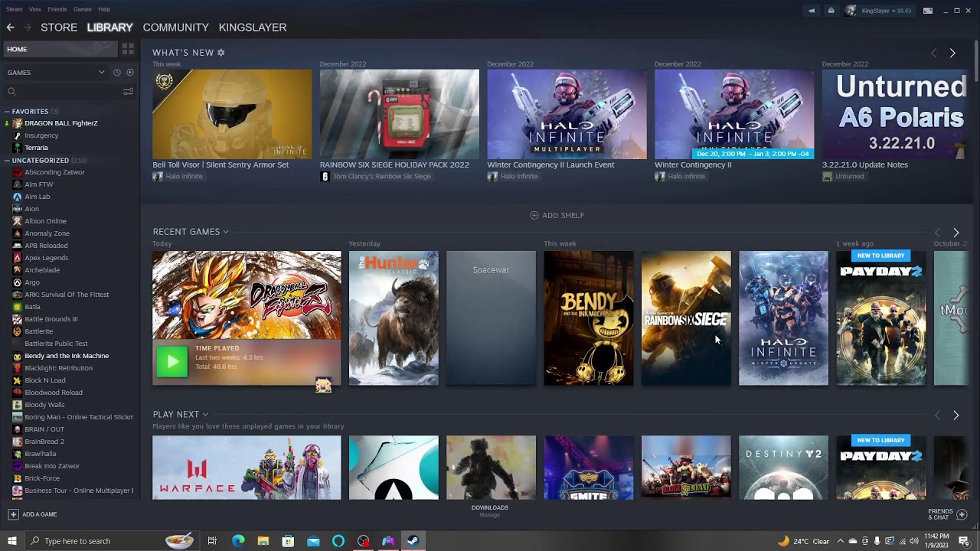Select Bendy and the Ink Machine in sidebar
Screen dimensions: 980x551
[x=67, y=356]
